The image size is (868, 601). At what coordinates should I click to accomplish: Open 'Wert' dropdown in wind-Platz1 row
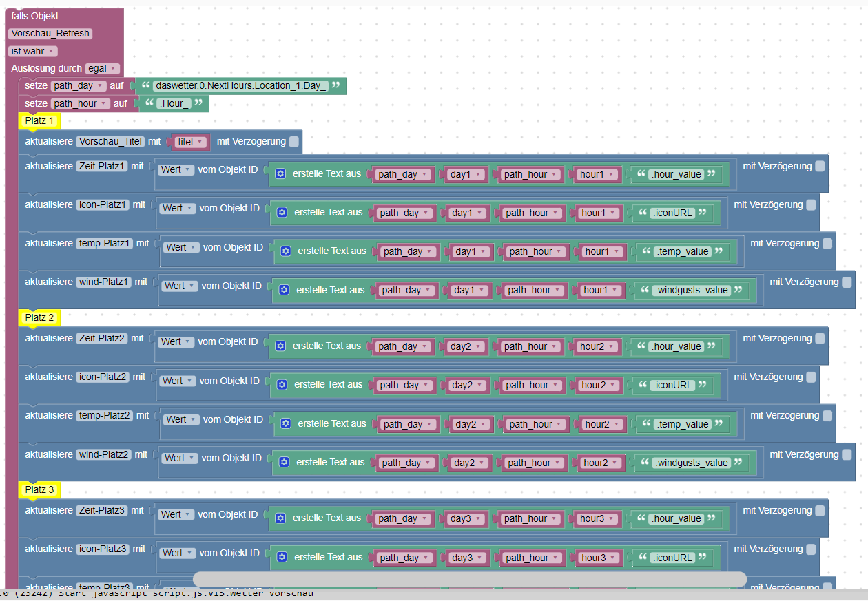(180, 286)
